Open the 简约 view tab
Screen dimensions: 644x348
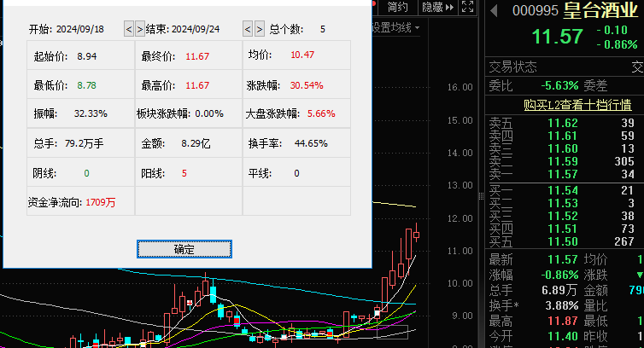pos(397,8)
